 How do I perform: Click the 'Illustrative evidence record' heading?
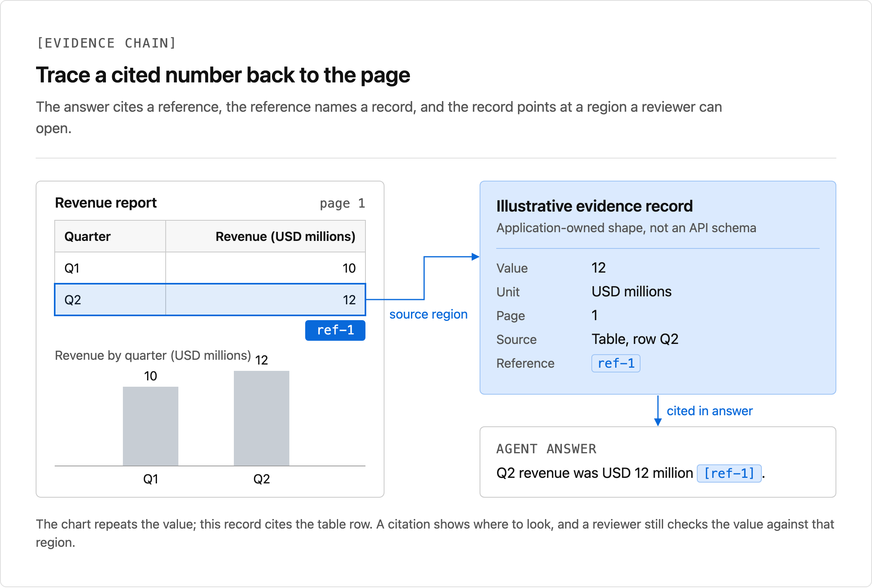tap(595, 206)
